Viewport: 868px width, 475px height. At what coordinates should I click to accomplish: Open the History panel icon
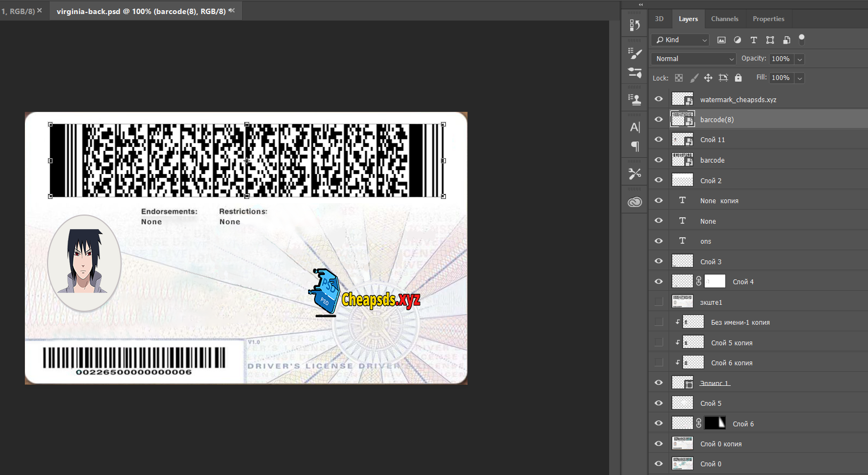635,25
